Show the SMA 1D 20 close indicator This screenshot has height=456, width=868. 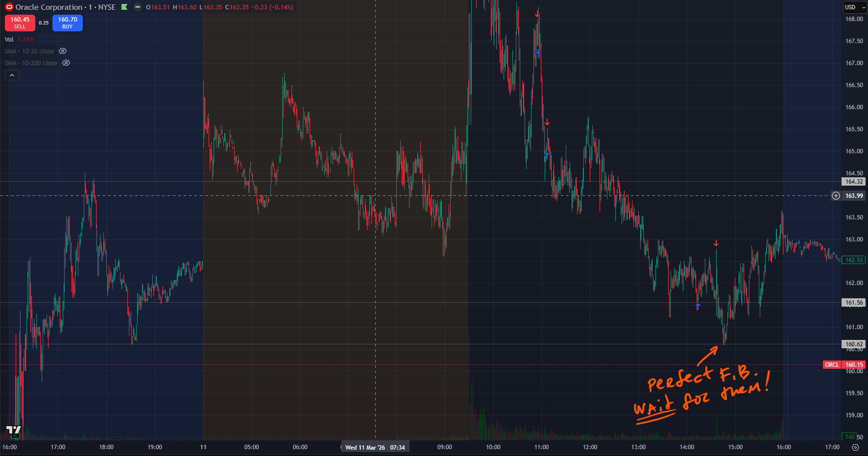(x=63, y=51)
